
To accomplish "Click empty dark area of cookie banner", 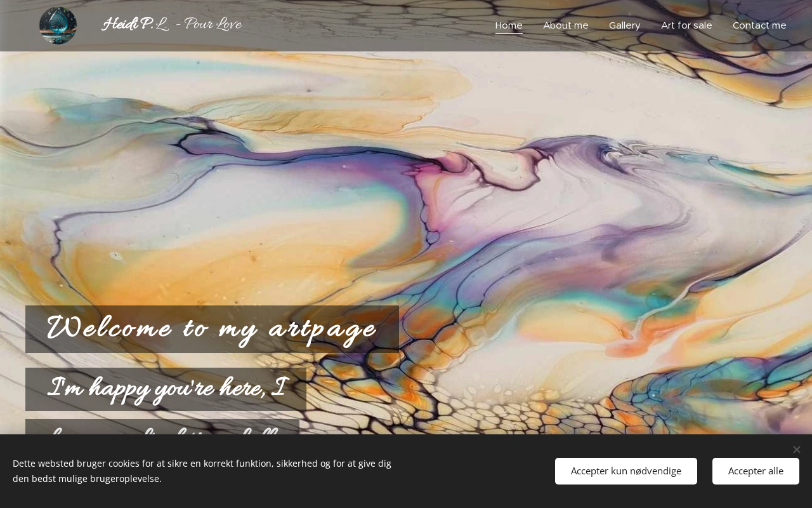I will coord(473,471).
